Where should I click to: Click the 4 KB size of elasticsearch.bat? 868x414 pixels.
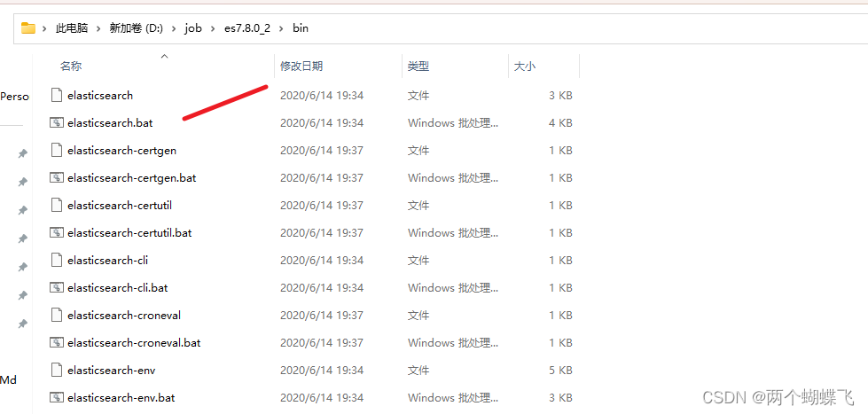560,123
